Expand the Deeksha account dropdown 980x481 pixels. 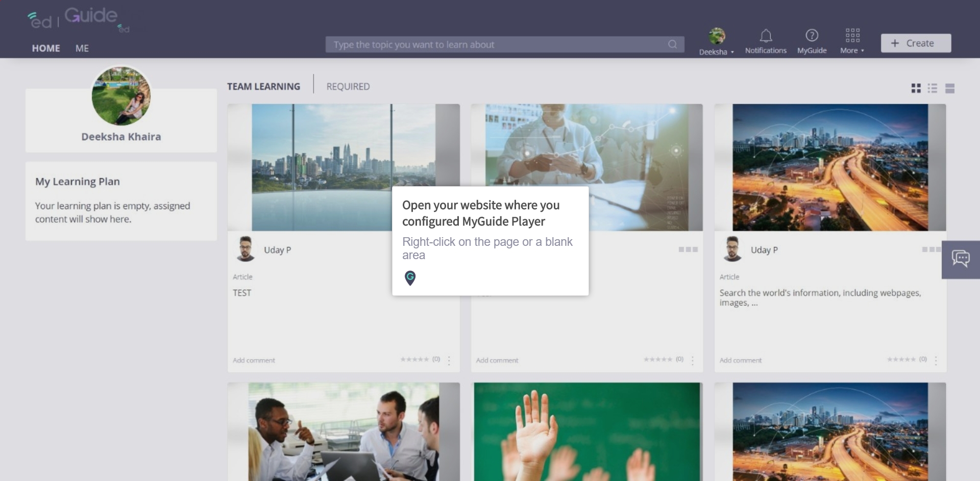click(717, 52)
